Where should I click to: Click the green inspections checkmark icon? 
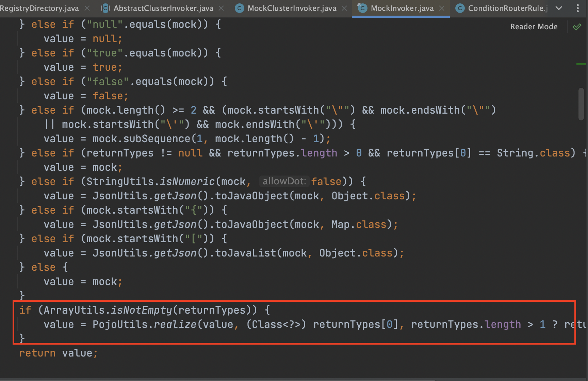577,27
